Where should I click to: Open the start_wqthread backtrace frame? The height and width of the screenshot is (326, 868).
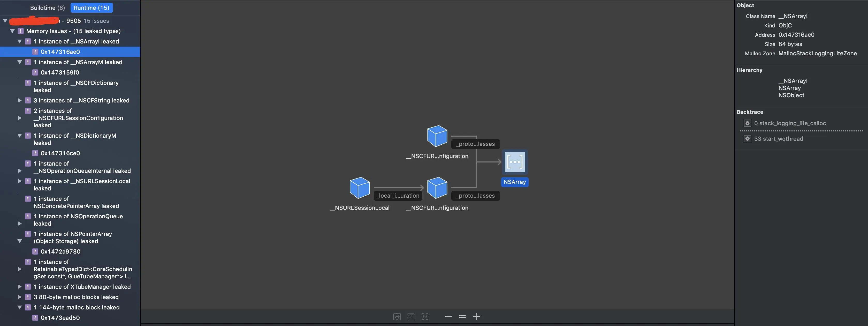(778, 139)
